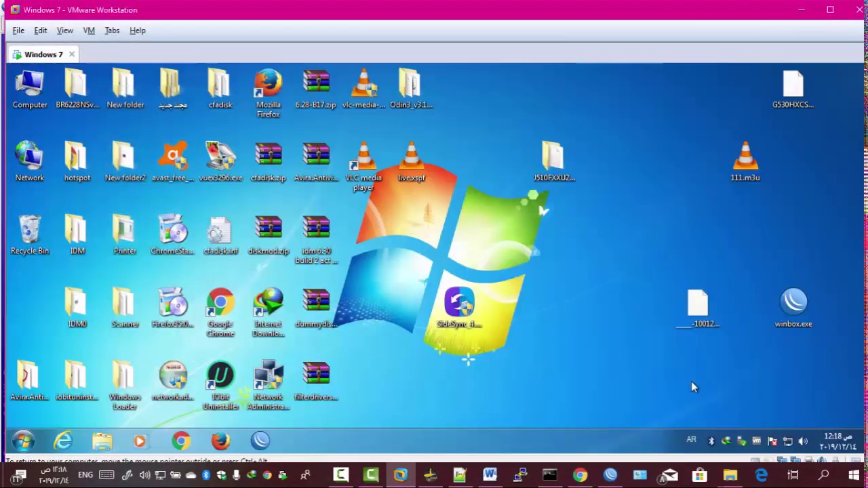Screen dimensions: 868x488
Task: Open the VMware File menu
Action: click(x=18, y=30)
